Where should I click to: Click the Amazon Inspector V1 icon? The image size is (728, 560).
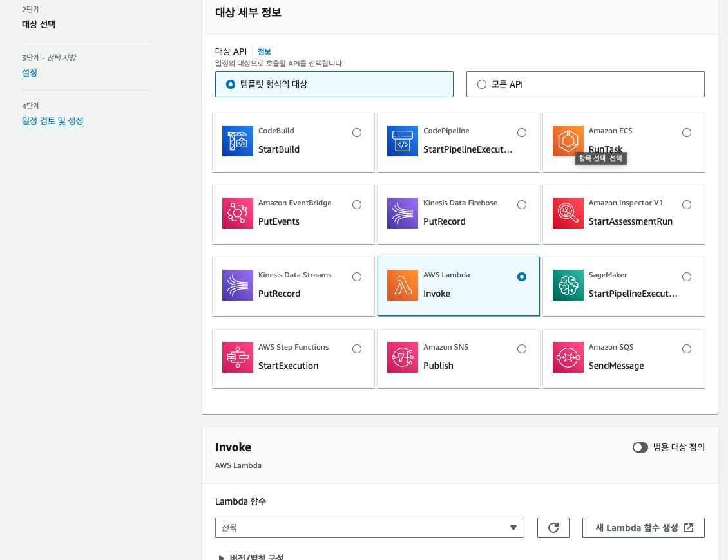(568, 213)
